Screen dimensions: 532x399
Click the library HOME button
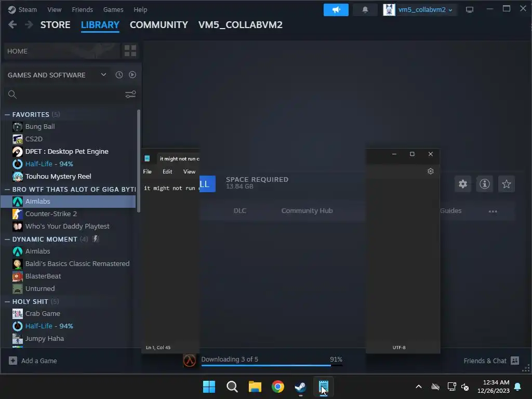click(x=62, y=51)
